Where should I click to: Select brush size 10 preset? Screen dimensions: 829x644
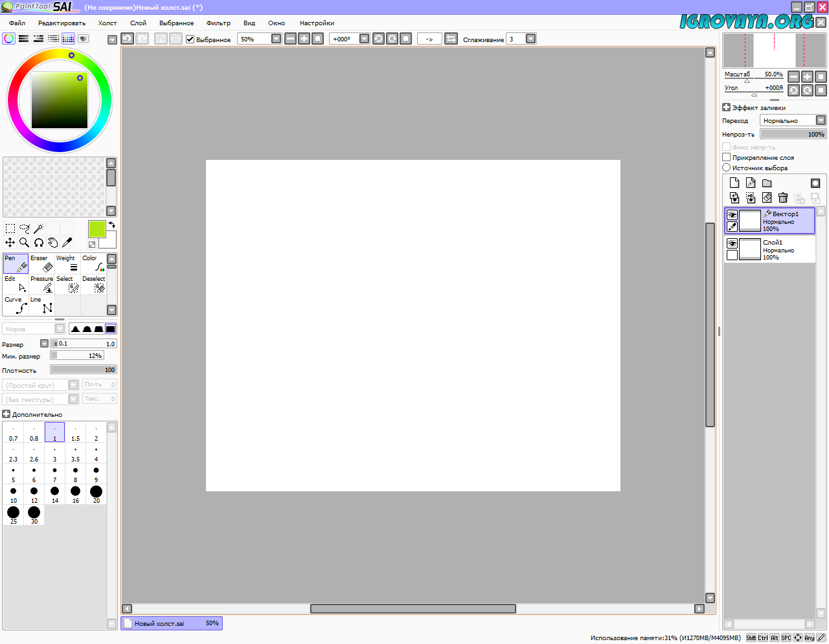coord(14,494)
